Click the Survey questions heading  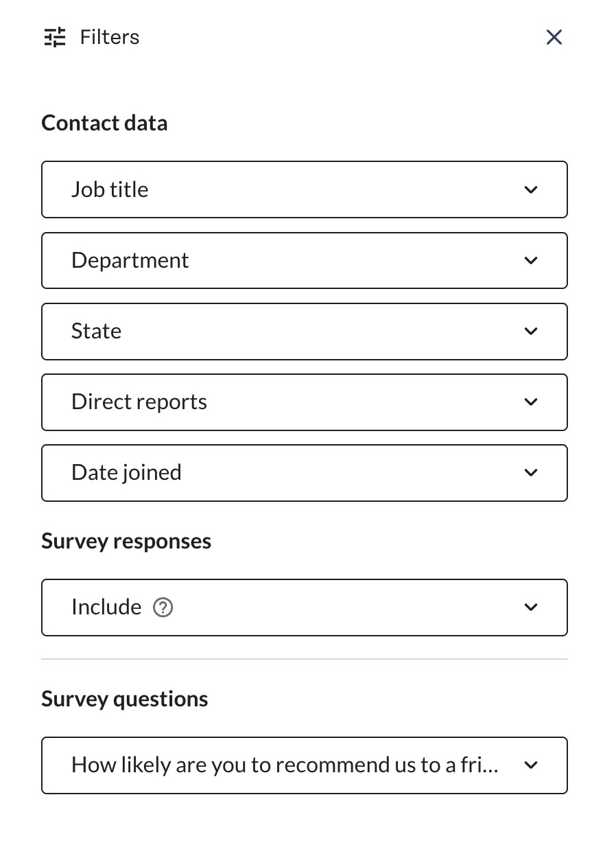coord(125,699)
